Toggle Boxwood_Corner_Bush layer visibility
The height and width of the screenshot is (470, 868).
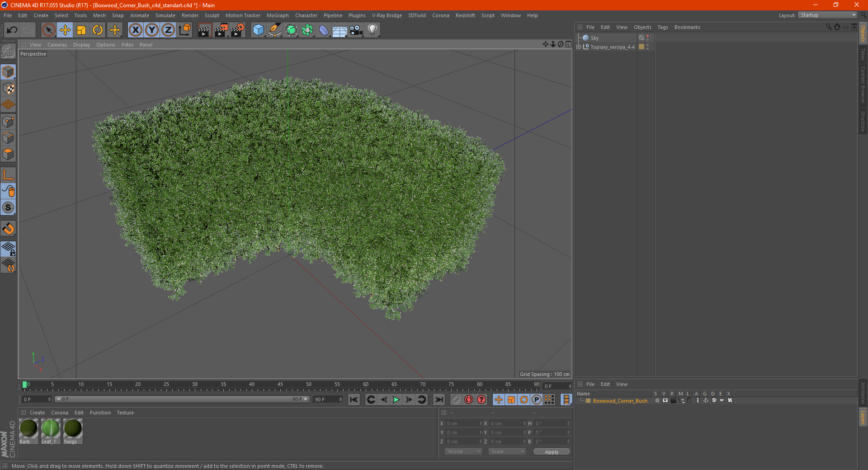(665, 400)
